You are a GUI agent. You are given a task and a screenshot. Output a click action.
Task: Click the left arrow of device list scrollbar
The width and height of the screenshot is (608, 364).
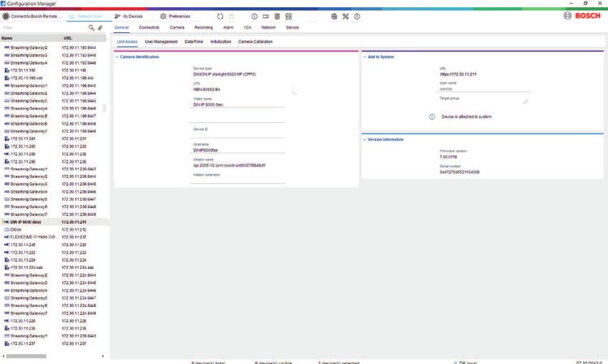[x=4, y=356]
